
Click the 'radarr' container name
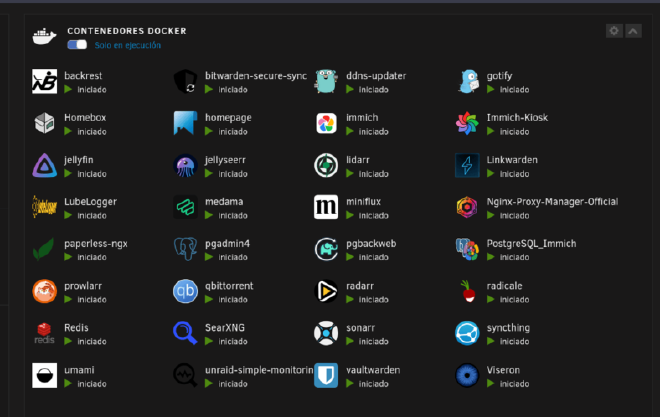tap(360, 286)
